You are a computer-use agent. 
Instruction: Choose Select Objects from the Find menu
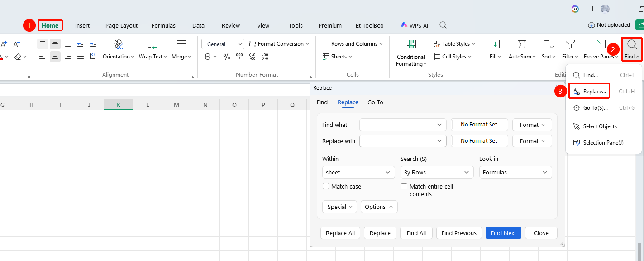[x=600, y=126]
